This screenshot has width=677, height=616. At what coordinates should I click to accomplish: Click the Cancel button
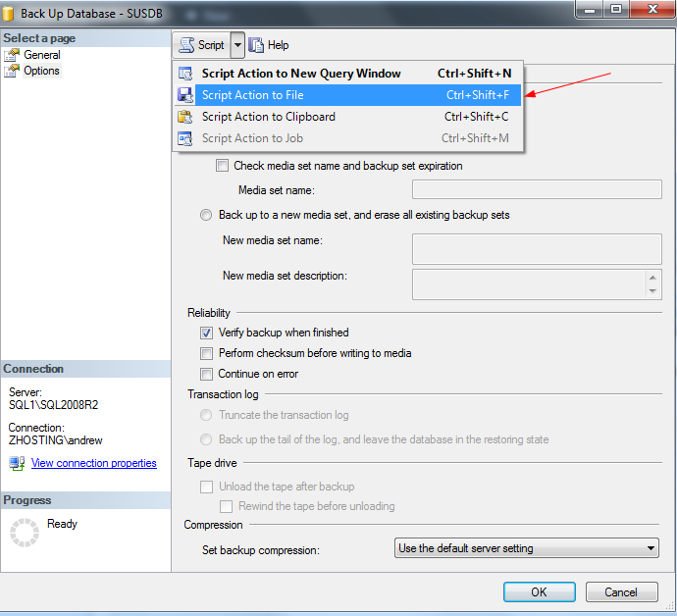click(621, 591)
